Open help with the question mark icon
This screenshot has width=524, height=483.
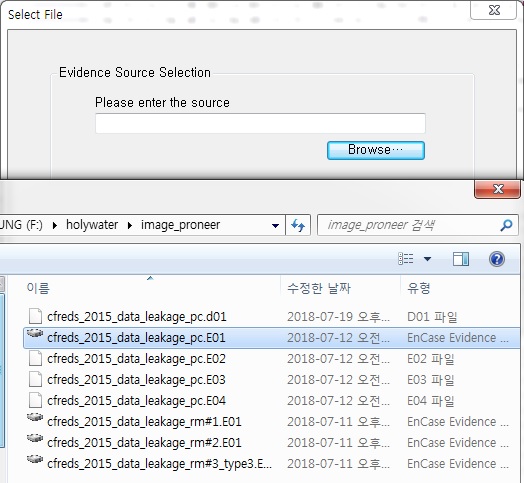(x=497, y=259)
